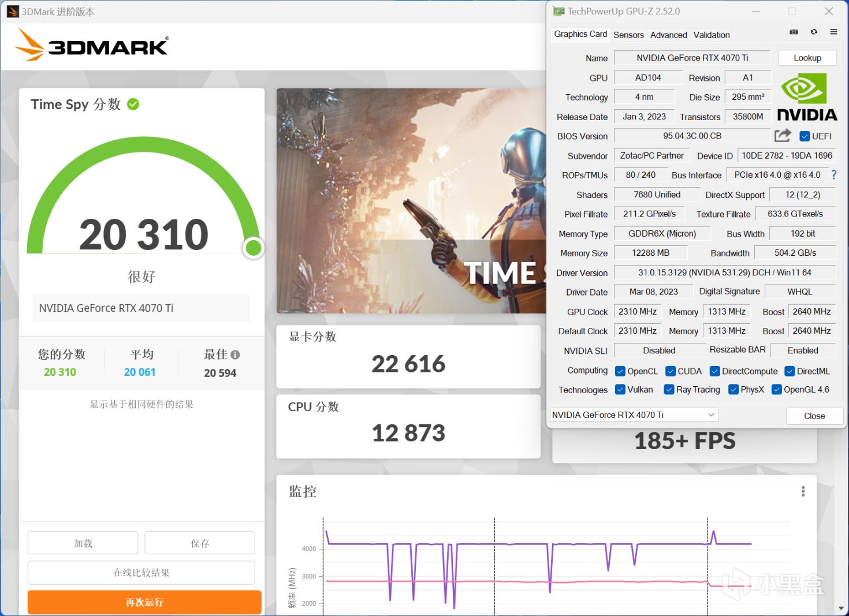This screenshot has width=849, height=616.
Task: Switch to the Sensors tab
Action: pos(628,35)
